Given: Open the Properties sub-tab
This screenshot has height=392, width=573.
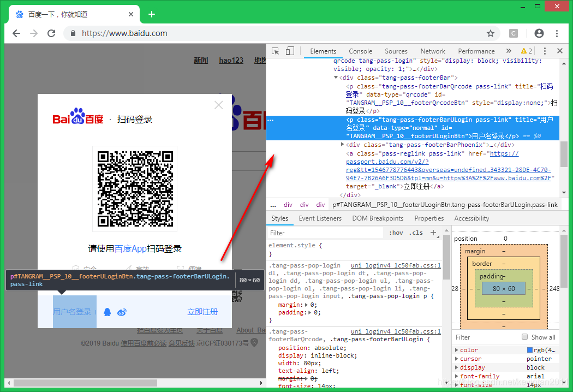Looking at the screenshot, I should coord(429,218).
